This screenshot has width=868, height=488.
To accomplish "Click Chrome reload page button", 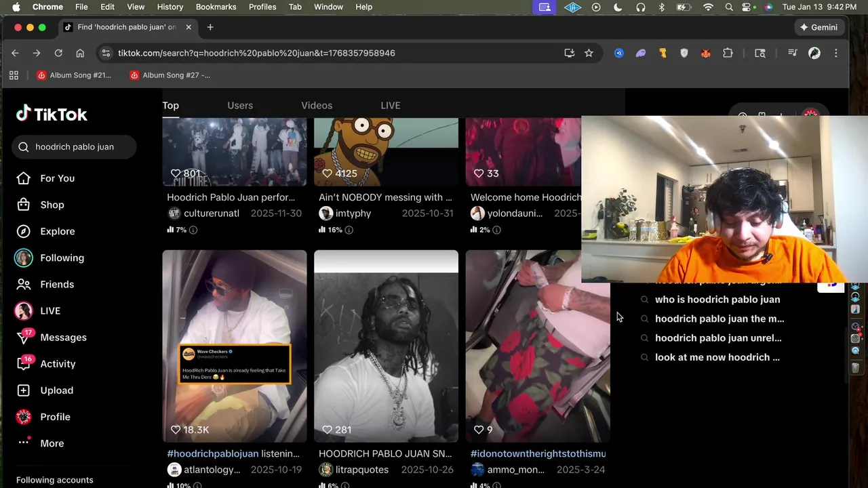I will (58, 53).
